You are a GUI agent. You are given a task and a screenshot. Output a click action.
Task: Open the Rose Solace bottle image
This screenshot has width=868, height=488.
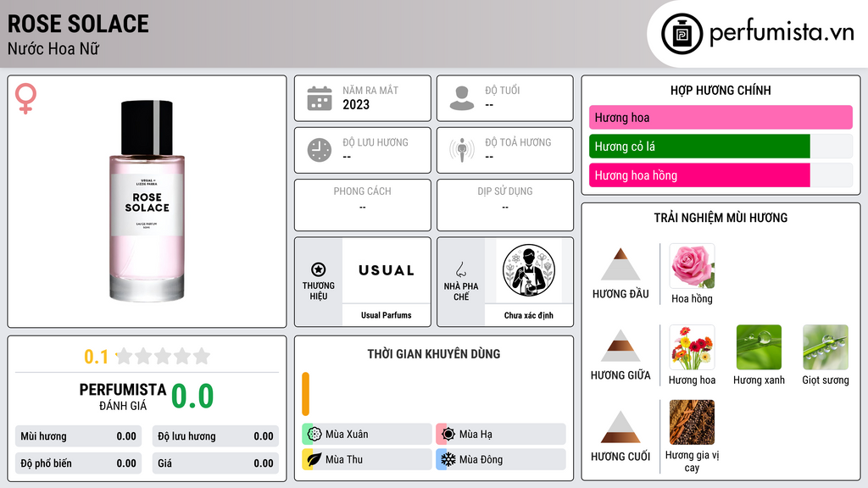[147, 201]
